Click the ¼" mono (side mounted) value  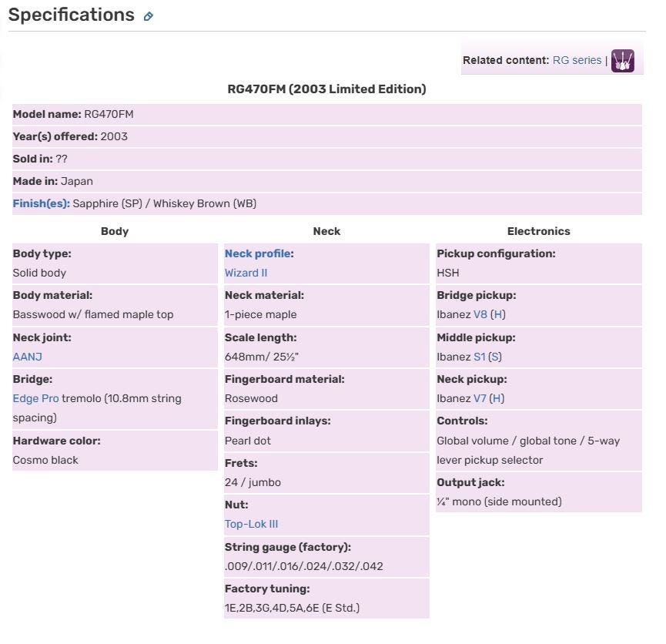(499, 501)
